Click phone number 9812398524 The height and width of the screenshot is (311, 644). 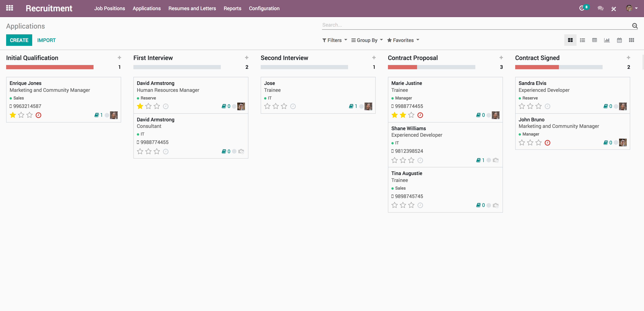point(409,151)
